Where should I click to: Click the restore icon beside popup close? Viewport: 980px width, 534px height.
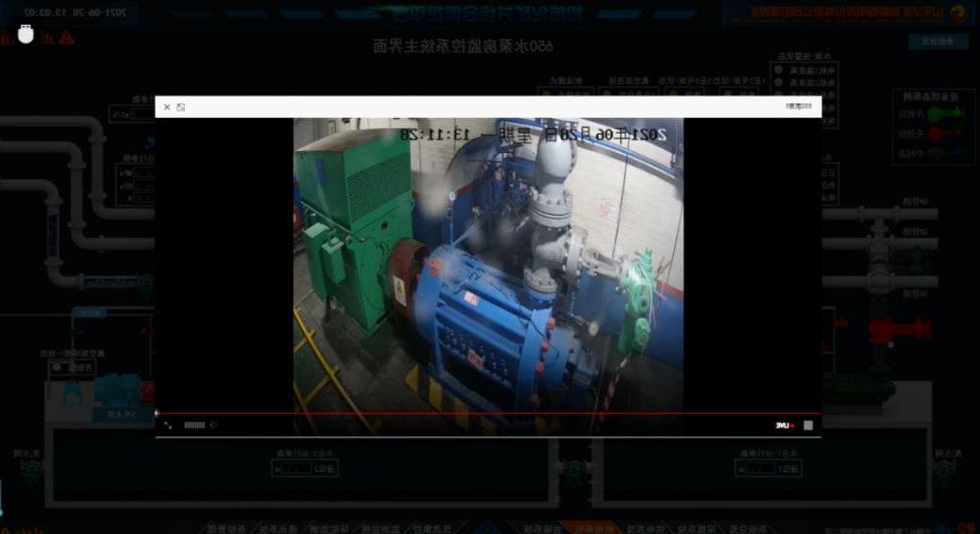click(x=181, y=107)
